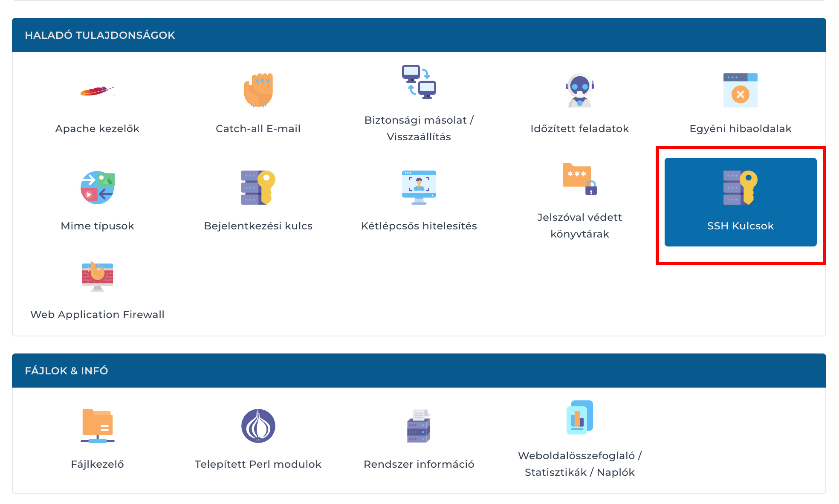
Task: Click the Időzített feladatok robot icon
Action: (579, 90)
